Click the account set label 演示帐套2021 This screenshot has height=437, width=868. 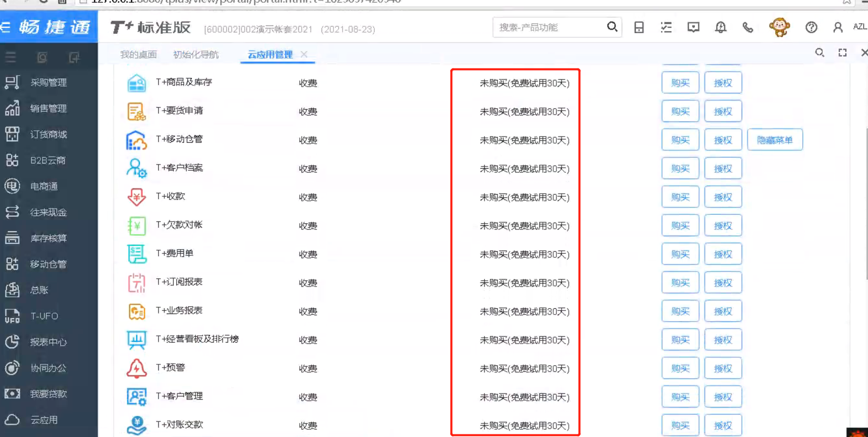(x=285, y=30)
